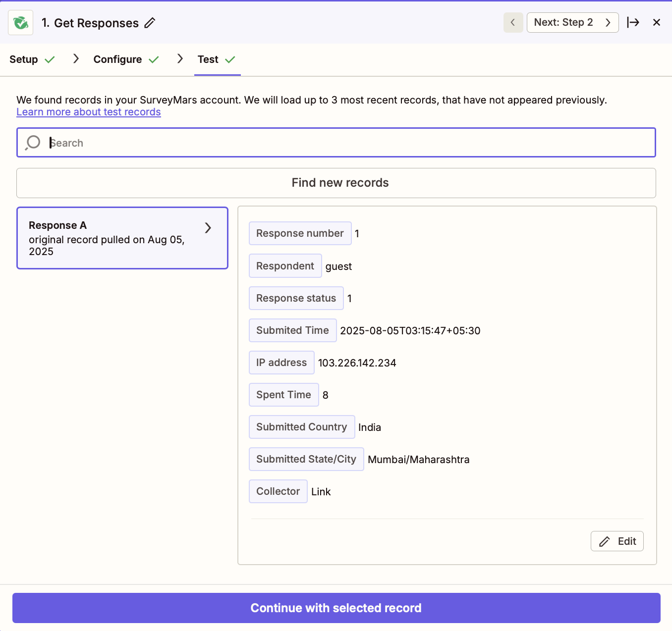Viewport: 672px width, 631px height.
Task: Click the Collector field label
Action: tap(278, 491)
